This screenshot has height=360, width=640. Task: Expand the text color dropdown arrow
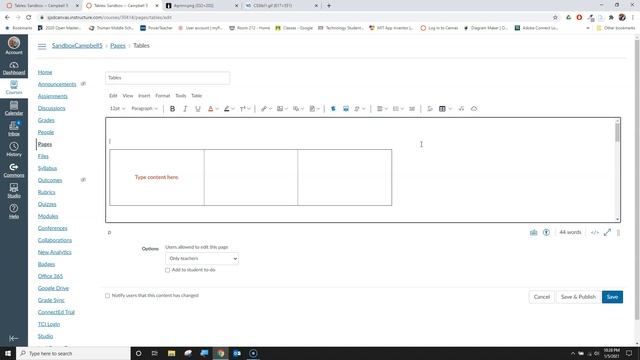[x=217, y=109]
